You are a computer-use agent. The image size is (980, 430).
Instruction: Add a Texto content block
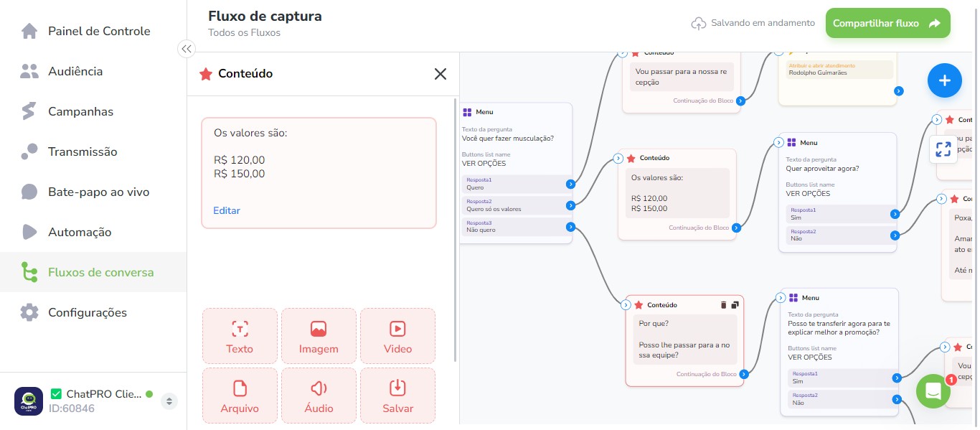coord(240,335)
